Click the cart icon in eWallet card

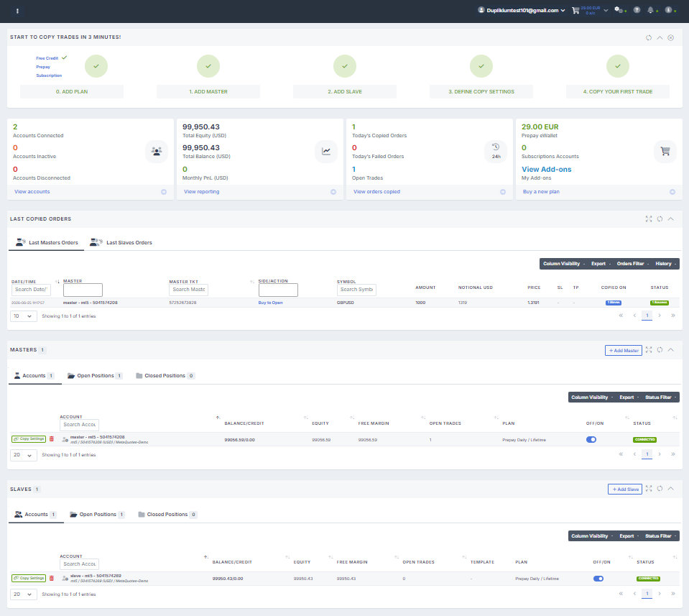(x=665, y=151)
